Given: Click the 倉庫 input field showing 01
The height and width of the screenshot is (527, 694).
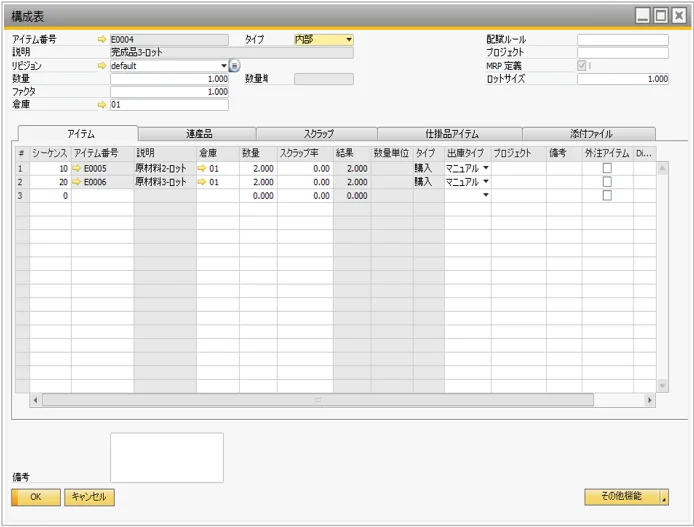Looking at the screenshot, I should pyautogui.click(x=170, y=105).
